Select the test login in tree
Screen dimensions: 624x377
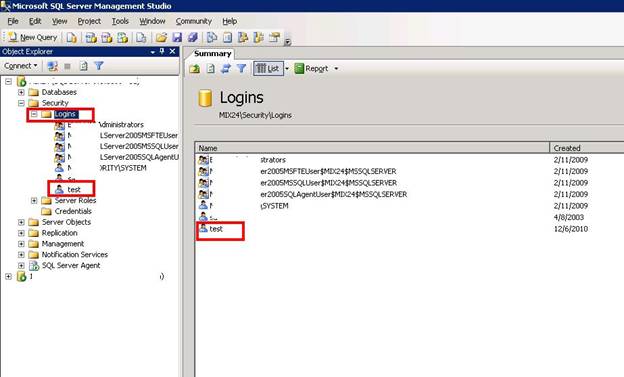point(74,189)
